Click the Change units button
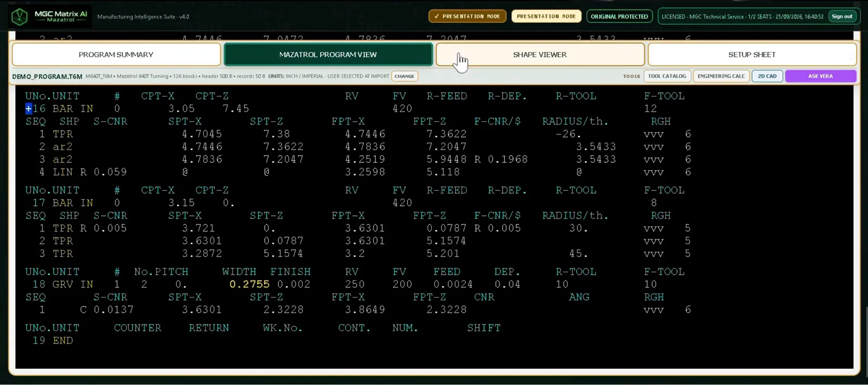This screenshot has width=868, height=385. pos(404,76)
